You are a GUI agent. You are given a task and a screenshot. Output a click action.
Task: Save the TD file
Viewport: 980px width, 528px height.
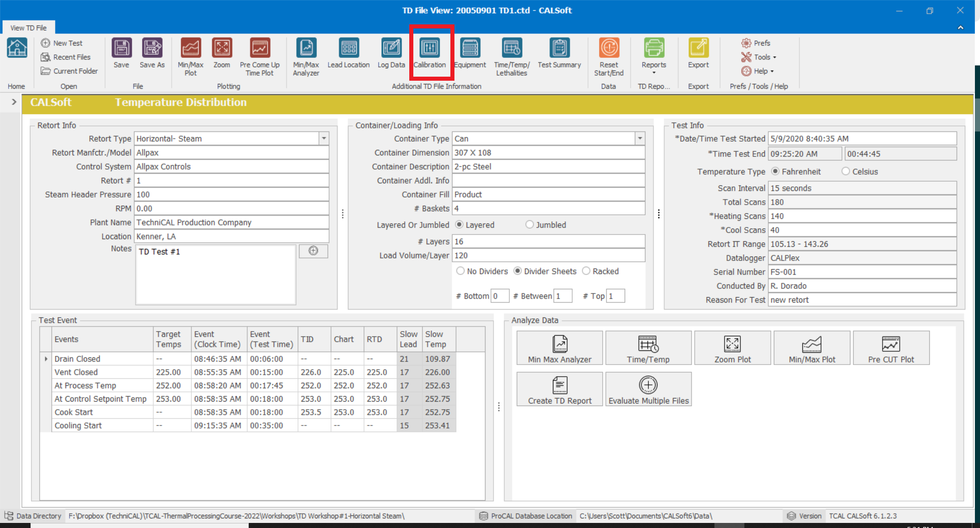[x=121, y=53]
